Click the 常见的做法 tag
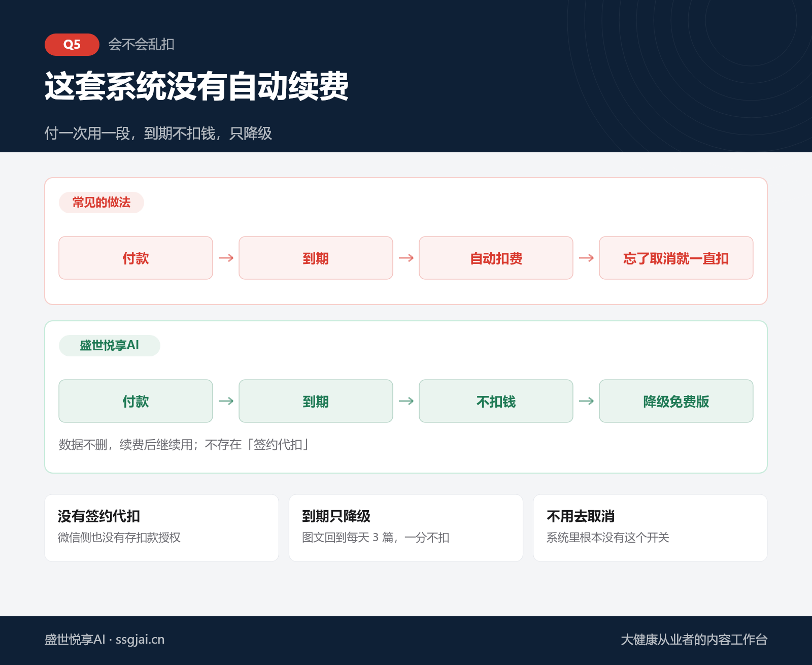Viewport: 812px width, 665px height. click(101, 203)
